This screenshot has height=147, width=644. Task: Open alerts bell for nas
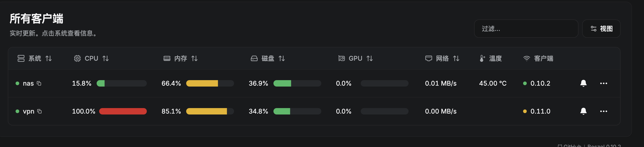583,83
